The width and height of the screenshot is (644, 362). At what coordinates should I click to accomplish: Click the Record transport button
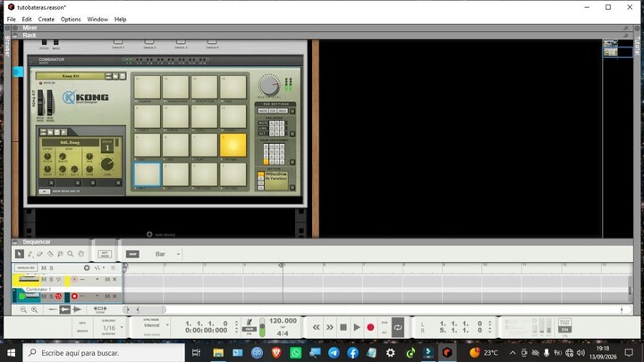click(370, 327)
